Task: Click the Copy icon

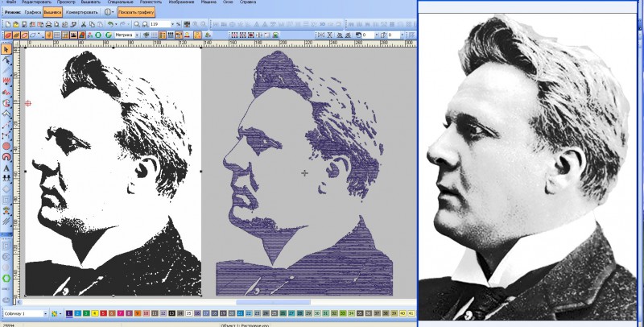Action: [92, 25]
